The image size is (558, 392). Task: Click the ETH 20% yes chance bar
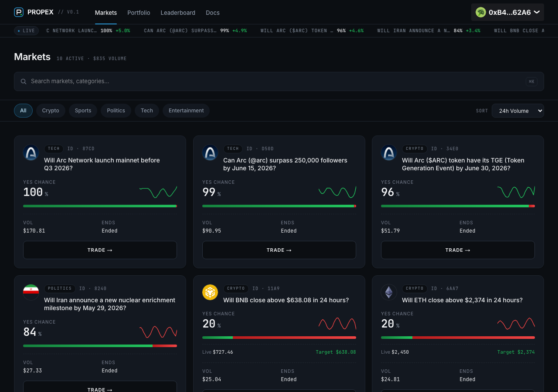tap(458, 338)
